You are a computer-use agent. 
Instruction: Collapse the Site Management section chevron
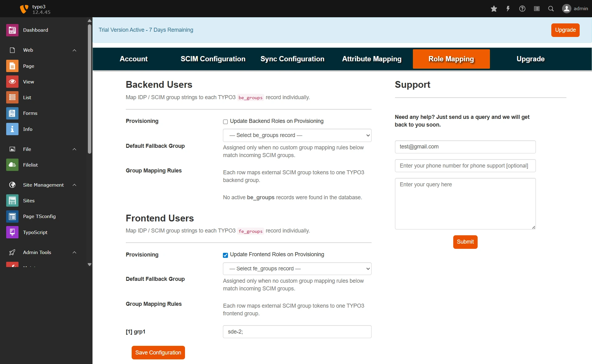click(74, 185)
